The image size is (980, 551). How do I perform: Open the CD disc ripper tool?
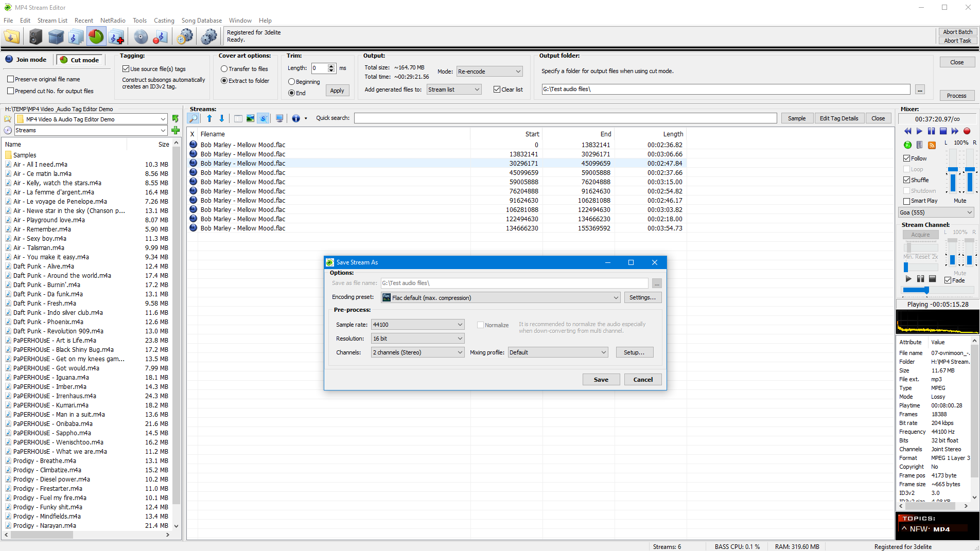(140, 36)
